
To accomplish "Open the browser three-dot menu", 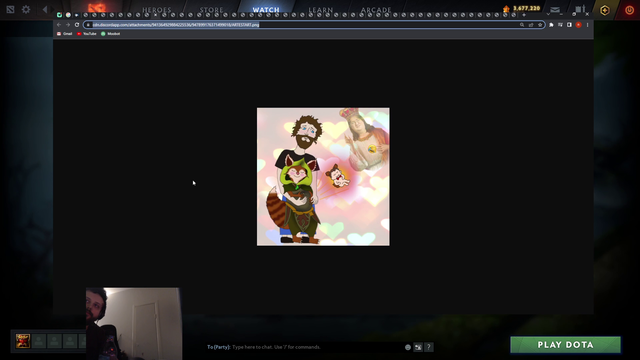I will pyautogui.click(x=587, y=25).
